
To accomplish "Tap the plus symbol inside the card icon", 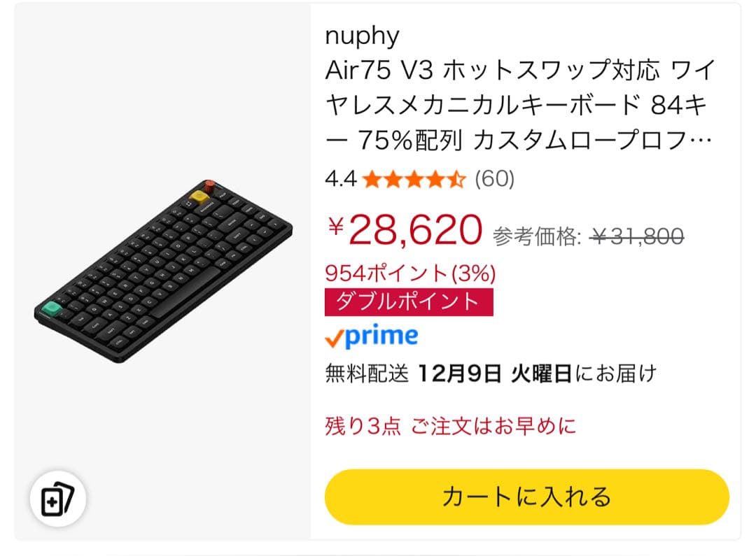I will click(x=52, y=501).
